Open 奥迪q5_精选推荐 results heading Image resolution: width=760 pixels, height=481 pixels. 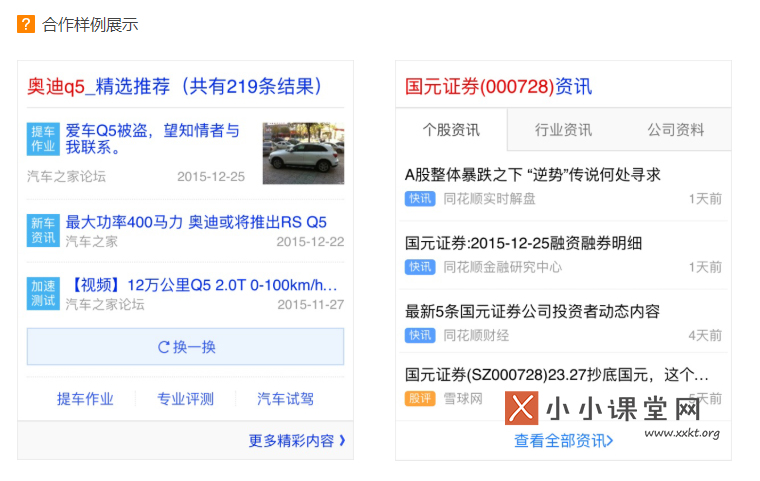click(x=174, y=86)
